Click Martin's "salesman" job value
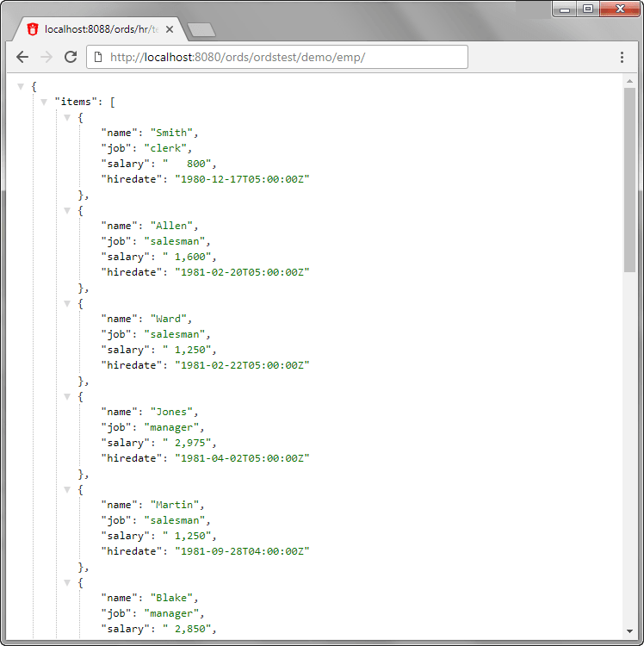 coord(175,521)
